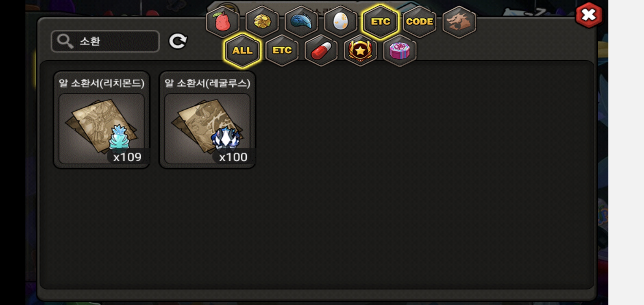Filter by red capsule pill items
Image resolution: width=644 pixels, height=305 pixels.
pos(321,51)
